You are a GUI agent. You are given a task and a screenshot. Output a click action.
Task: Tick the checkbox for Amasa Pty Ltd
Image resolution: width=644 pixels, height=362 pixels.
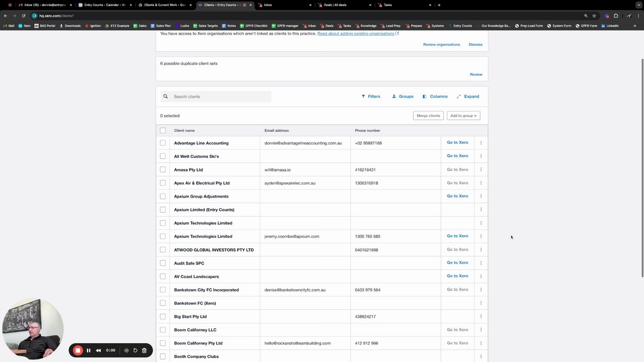[x=163, y=169]
